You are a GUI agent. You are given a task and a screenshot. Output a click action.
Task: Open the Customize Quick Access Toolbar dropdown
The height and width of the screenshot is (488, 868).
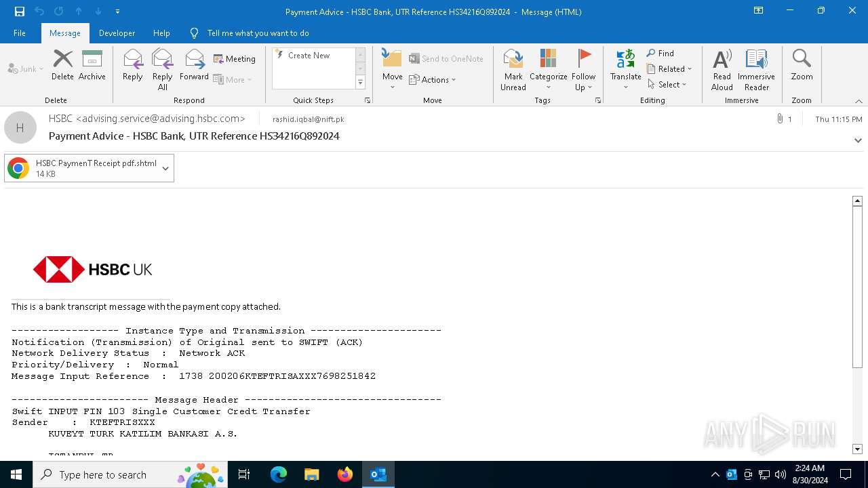tap(117, 12)
